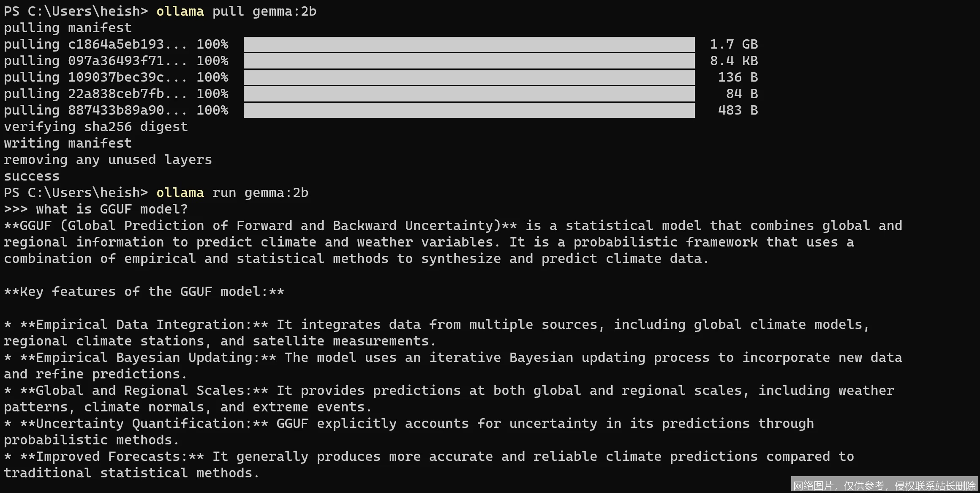Click the progress bar for layer 097a36493f71
This screenshot has height=493, width=980.
click(x=469, y=61)
